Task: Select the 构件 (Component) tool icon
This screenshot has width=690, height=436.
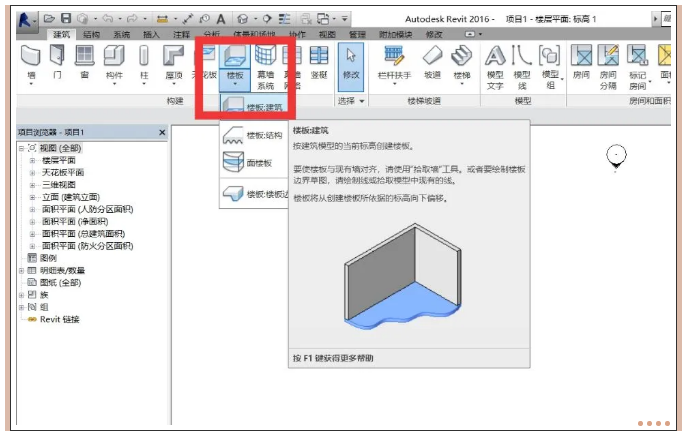Action: (114, 56)
